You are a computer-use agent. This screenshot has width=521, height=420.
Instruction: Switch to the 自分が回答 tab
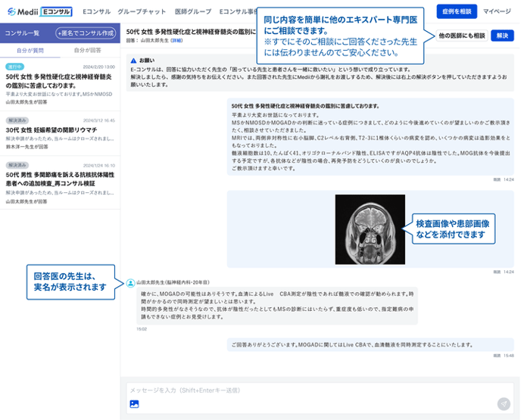click(87, 50)
